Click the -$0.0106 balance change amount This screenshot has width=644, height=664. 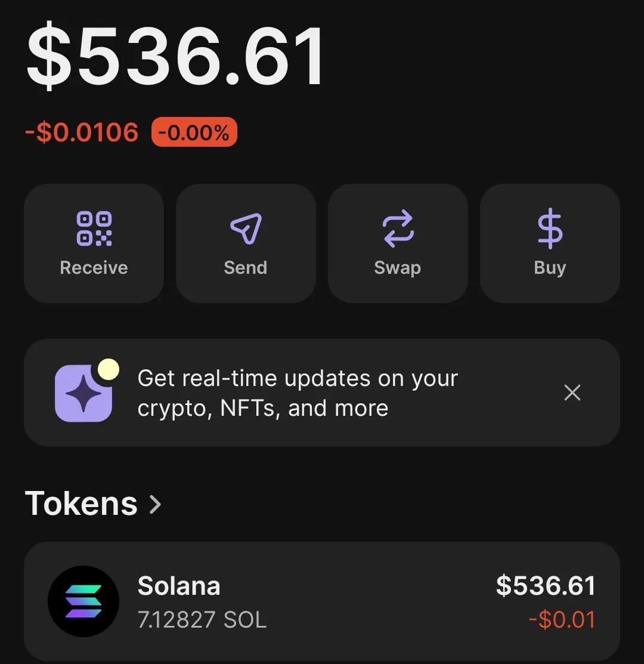point(82,132)
